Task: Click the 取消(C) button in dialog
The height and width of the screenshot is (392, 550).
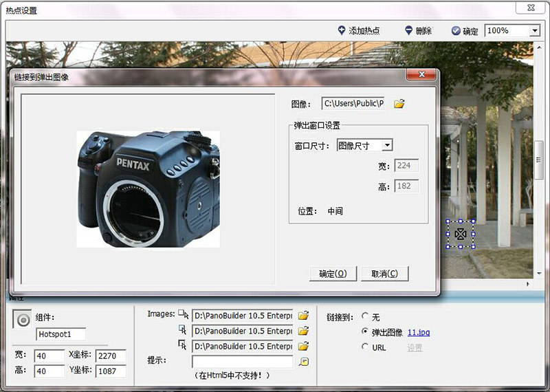Action: [385, 274]
